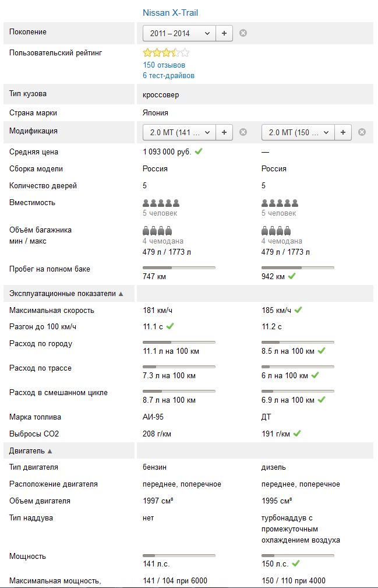378x588 pixels.
Task: Remove the 2.0 MT (150) modification
Action: [x=362, y=132]
